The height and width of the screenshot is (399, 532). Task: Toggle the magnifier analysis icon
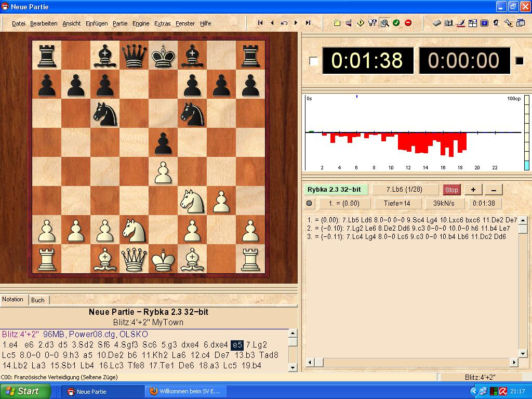pos(384,23)
